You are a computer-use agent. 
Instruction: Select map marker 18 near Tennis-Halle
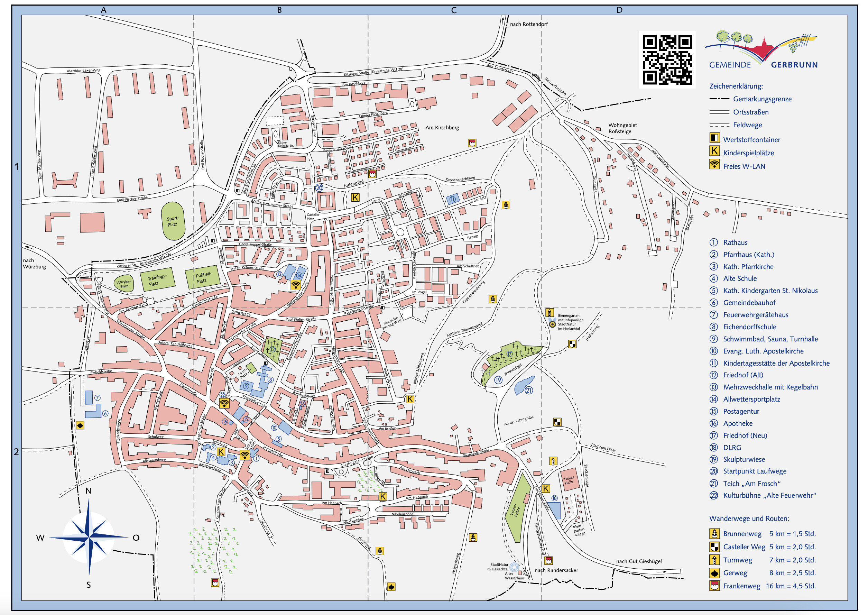pos(554,498)
